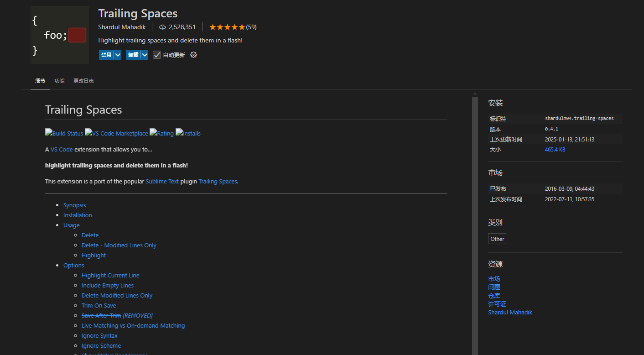This screenshot has height=355, width=644.
Task: Click the Installs badge image
Action: click(188, 133)
